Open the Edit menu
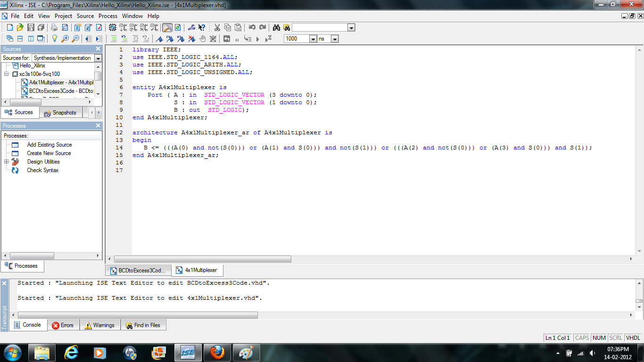 tap(29, 16)
